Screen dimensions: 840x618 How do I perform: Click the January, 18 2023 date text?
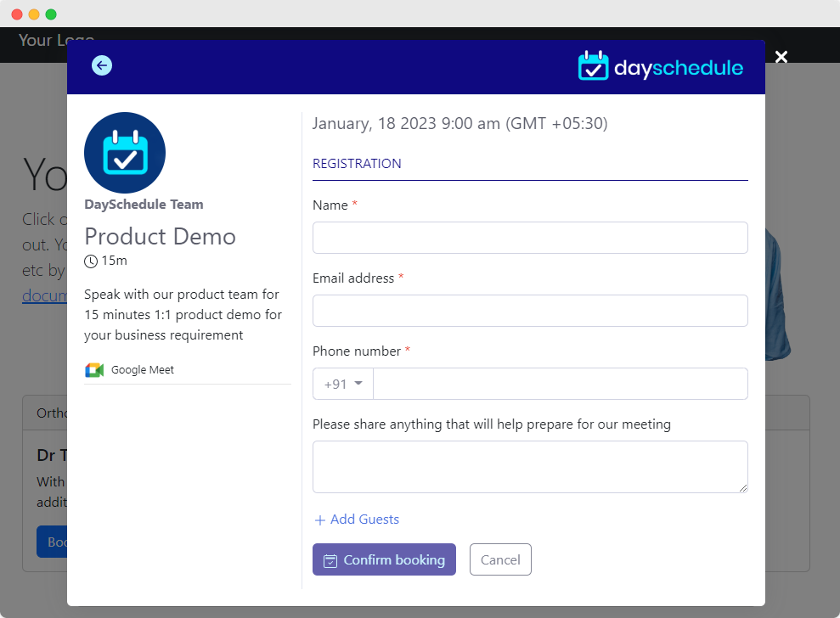[x=460, y=124]
